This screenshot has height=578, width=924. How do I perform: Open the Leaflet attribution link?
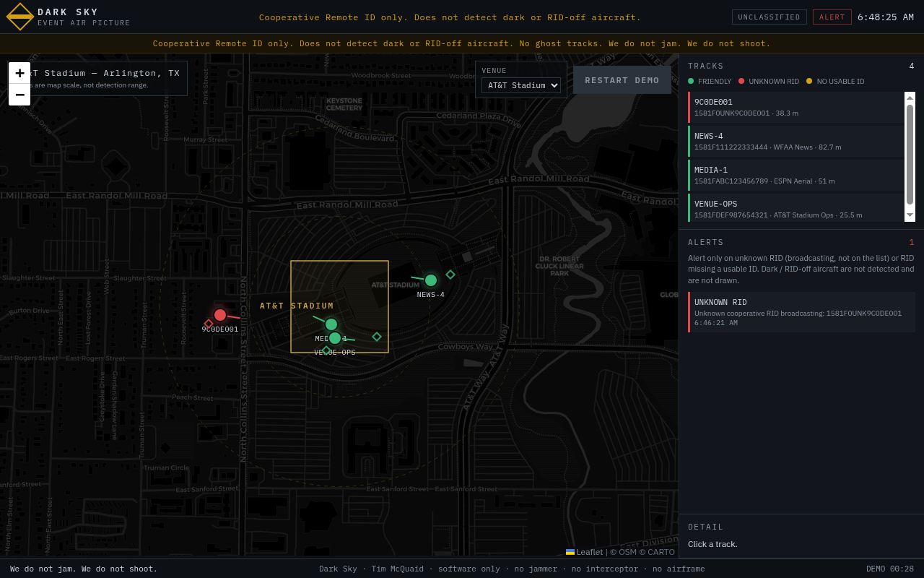coord(584,552)
